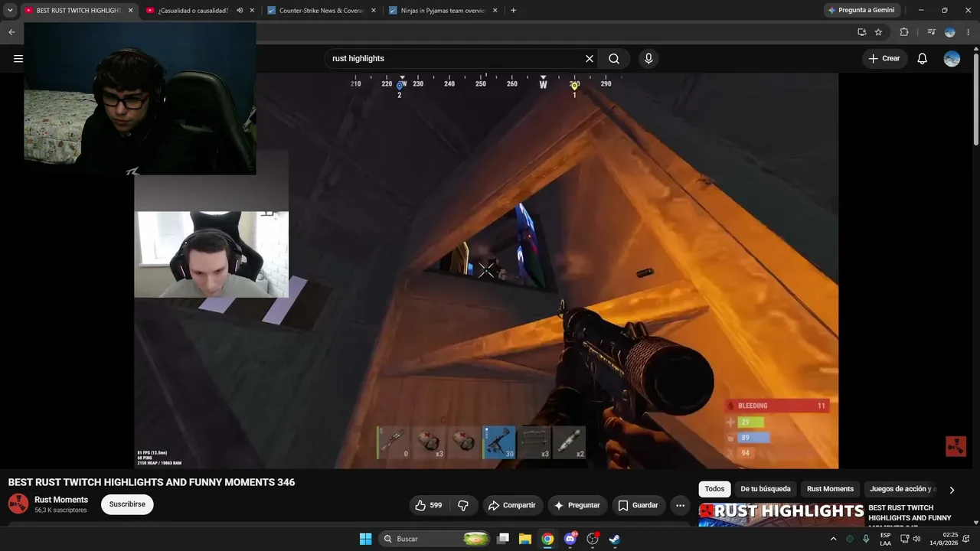Close the Counter-Strike News tab
The width and height of the screenshot is (980, 551).
click(373, 11)
